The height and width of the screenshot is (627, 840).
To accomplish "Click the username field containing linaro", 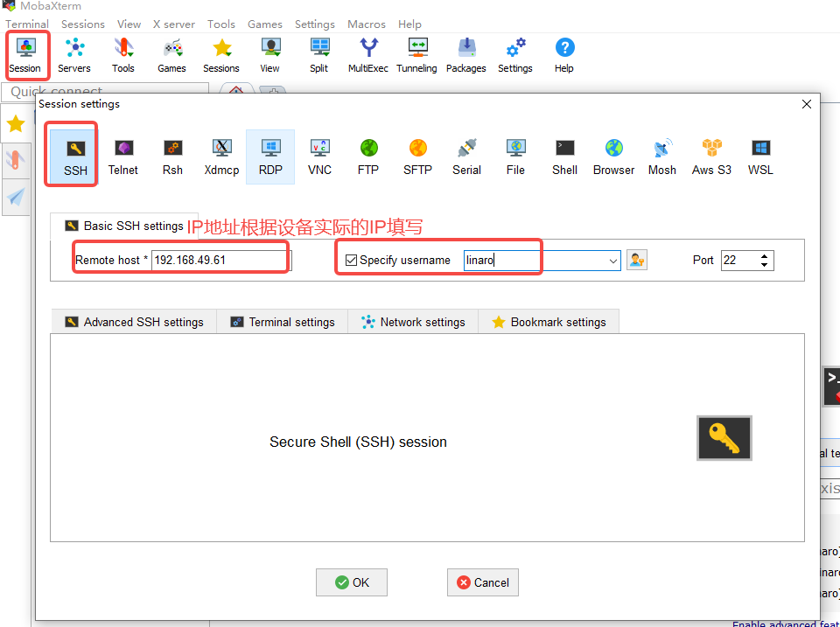I will pyautogui.click(x=542, y=261).
